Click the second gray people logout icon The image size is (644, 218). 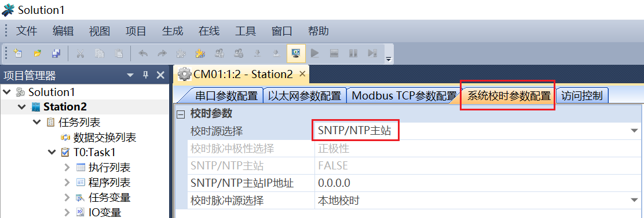click(238, 53)
